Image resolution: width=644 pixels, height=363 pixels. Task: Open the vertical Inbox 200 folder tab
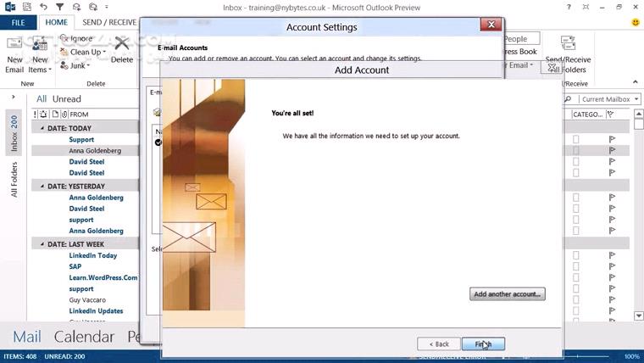point(14,133)
